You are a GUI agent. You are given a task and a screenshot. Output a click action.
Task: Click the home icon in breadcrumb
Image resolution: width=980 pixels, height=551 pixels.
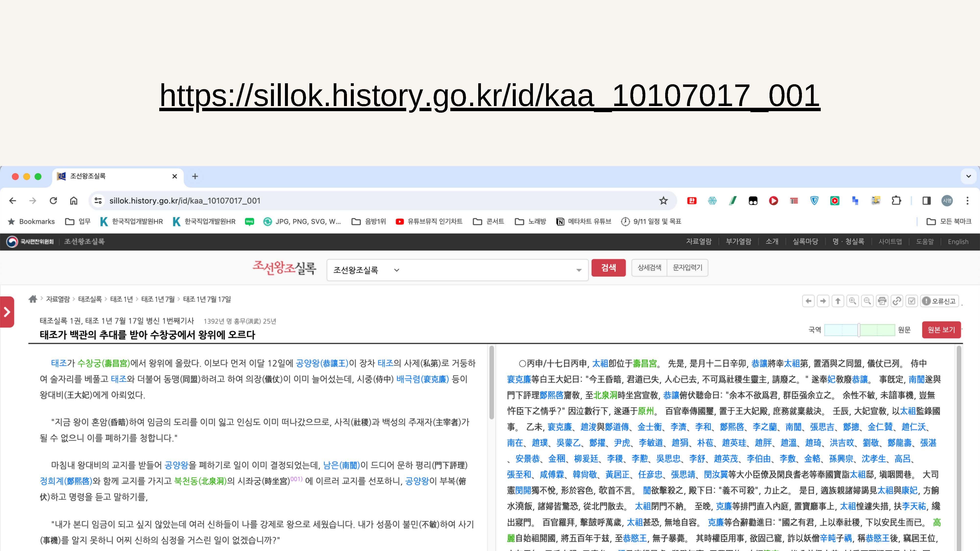(33, 299)
